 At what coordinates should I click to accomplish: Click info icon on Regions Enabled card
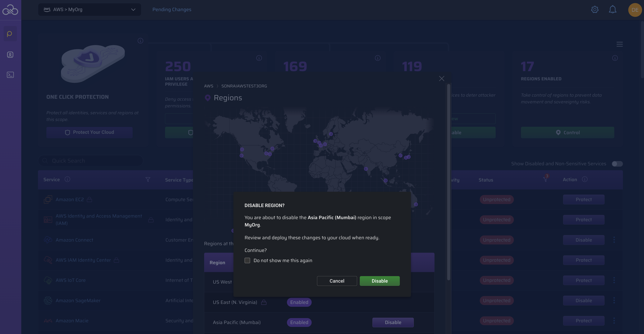click(x=615, y=58)
